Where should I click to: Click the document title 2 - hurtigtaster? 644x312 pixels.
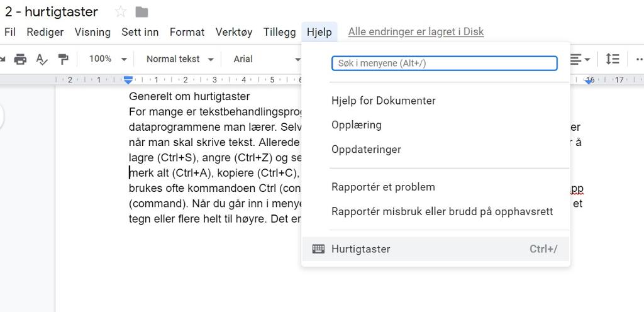(52, 12)
